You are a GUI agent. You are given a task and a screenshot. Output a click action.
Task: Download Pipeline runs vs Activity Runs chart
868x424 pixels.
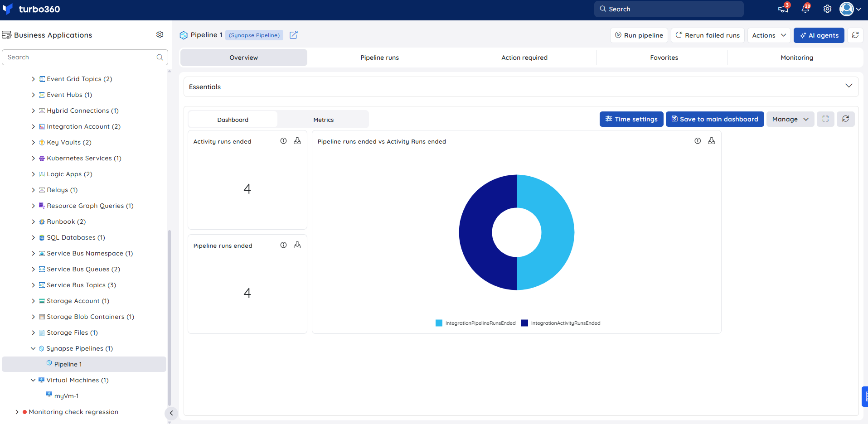coord(712,141)
